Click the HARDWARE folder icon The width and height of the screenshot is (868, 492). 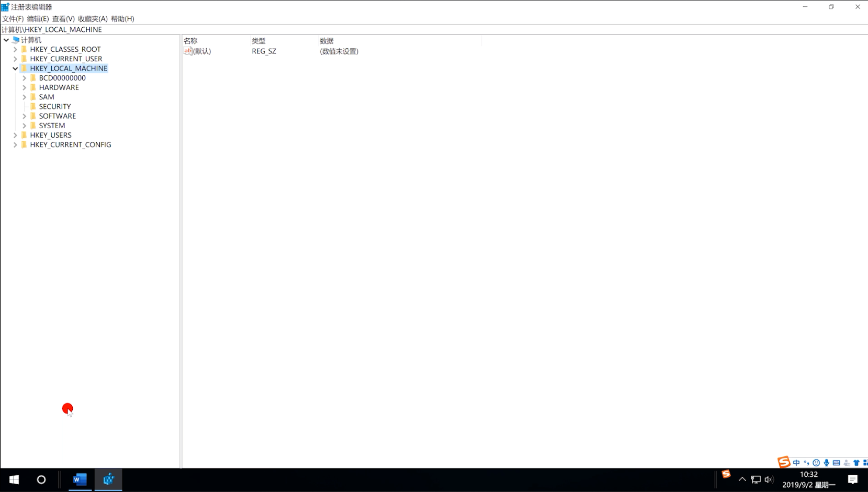33,87
